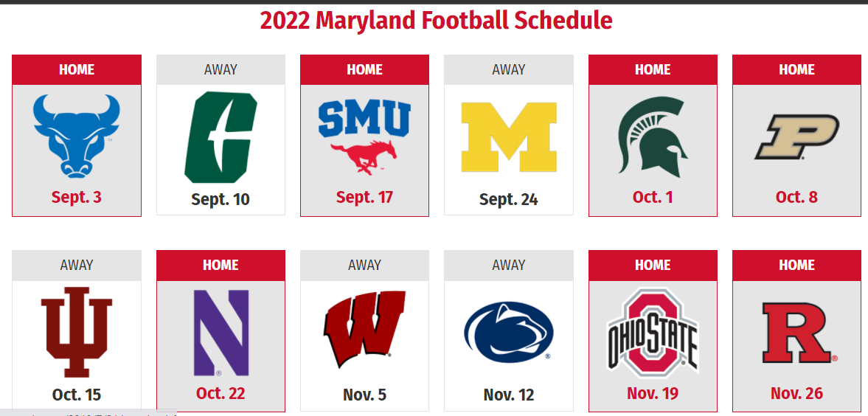Select the Charlotte 49ers logo
Image resolution: width=868 pixels, height=416 pixels.
pos(221,136)
